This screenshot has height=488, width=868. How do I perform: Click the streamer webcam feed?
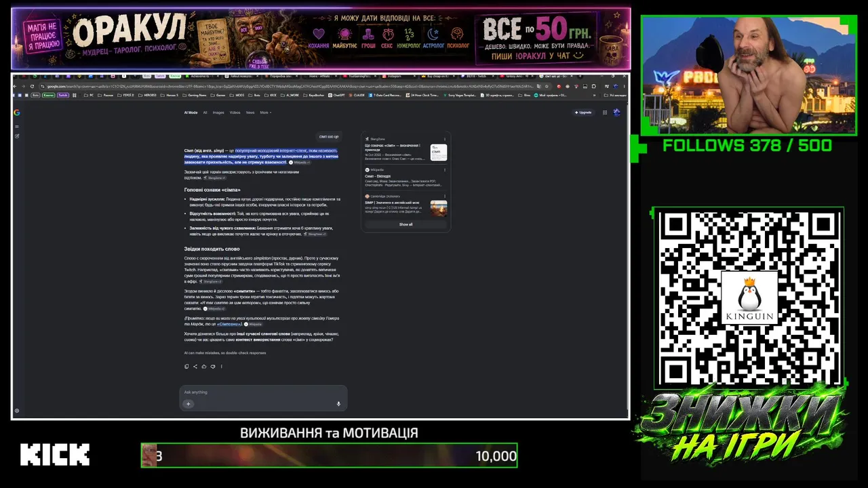click(749, 75)
